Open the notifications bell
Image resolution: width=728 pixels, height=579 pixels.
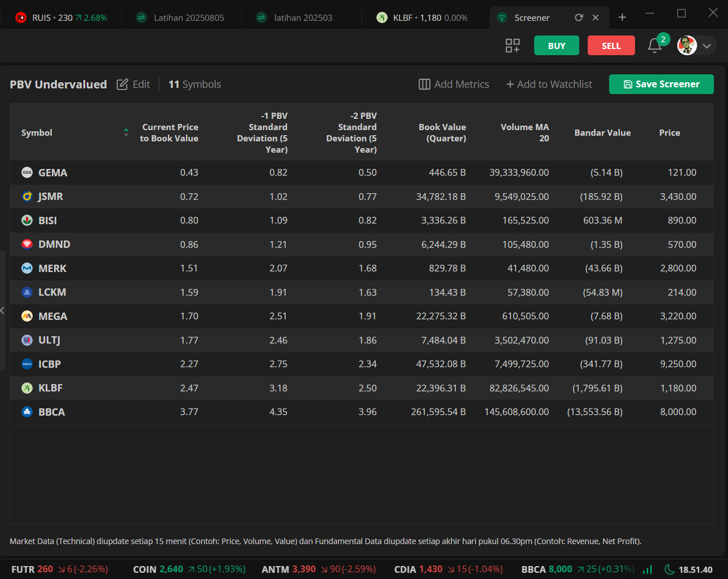tap(655, 46)
